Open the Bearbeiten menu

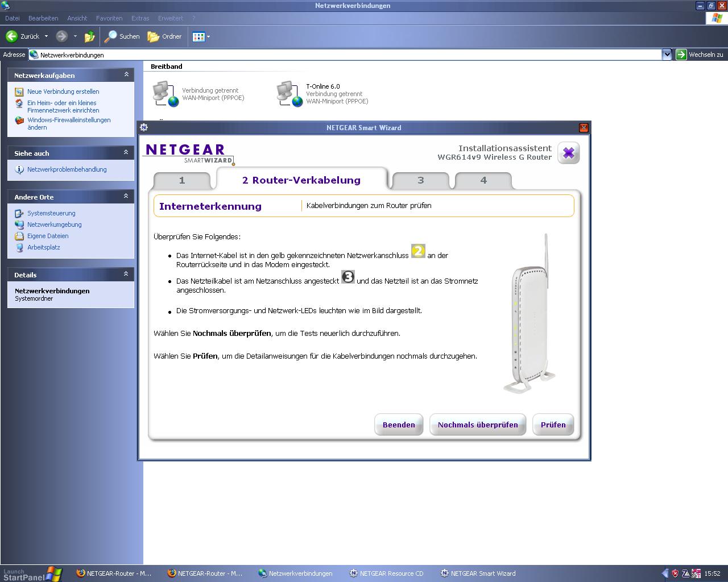pos(43,18)
